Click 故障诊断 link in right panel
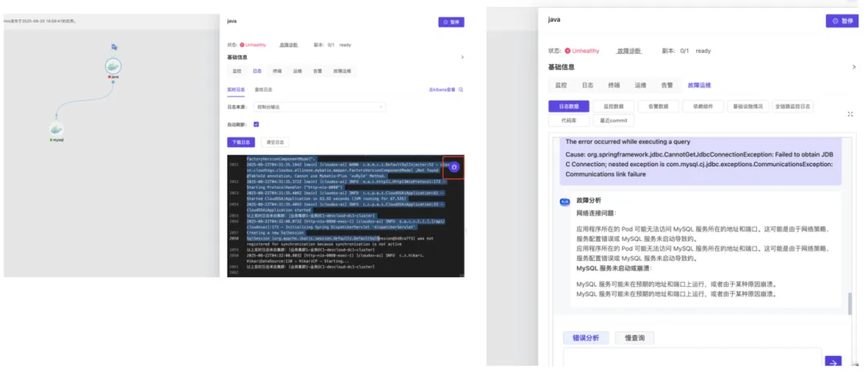 point(628,51)
